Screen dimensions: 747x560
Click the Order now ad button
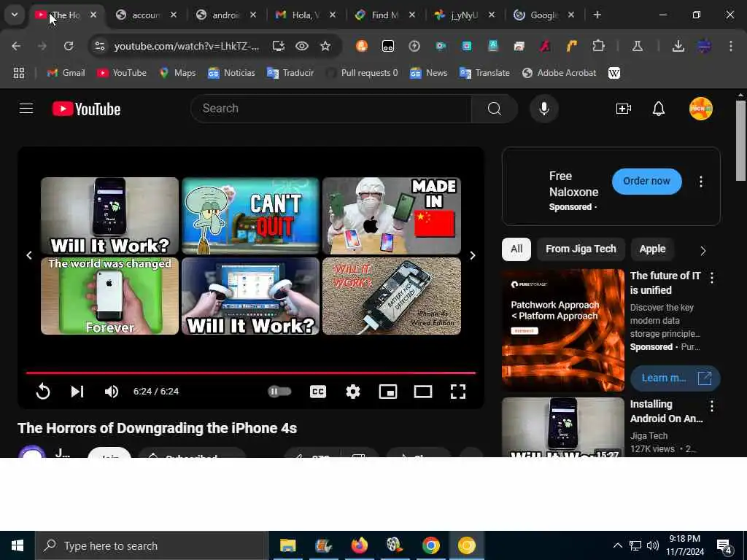point(646,181)
